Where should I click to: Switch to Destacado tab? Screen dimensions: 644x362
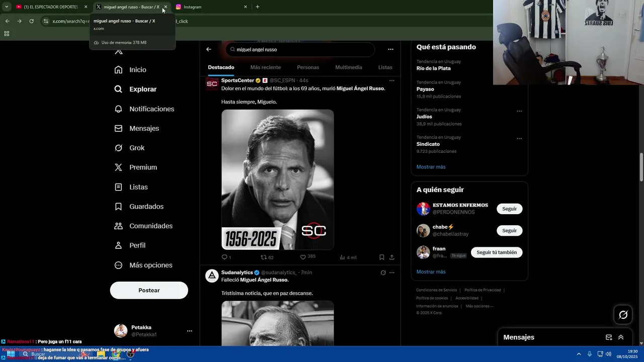(221, 67)
